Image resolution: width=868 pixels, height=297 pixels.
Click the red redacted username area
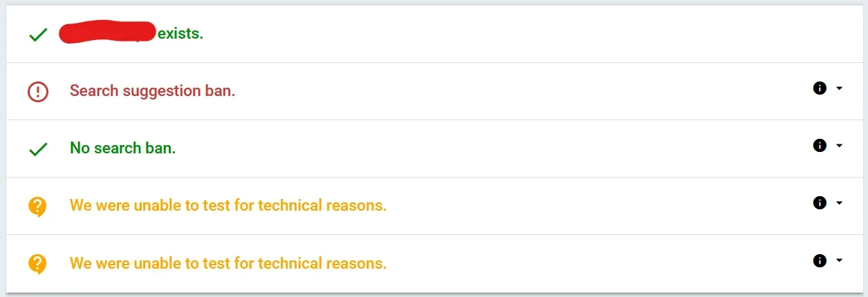(107, 32)
